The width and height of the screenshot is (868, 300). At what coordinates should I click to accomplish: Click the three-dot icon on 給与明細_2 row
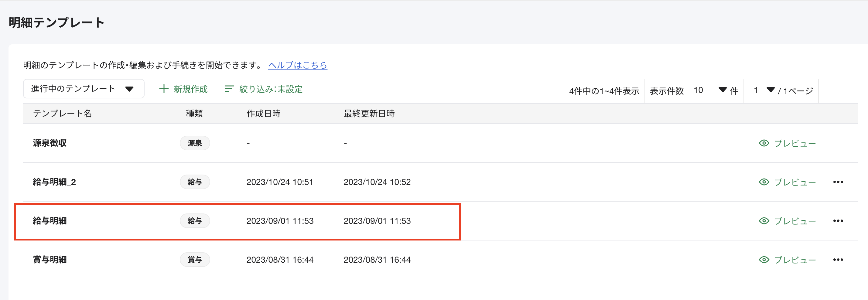[838, 182]
